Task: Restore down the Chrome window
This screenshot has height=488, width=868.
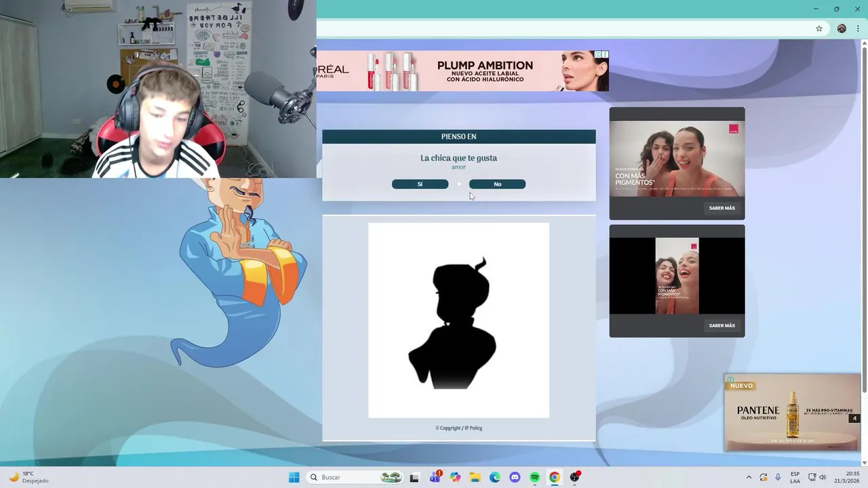Action: click(837, 9)
